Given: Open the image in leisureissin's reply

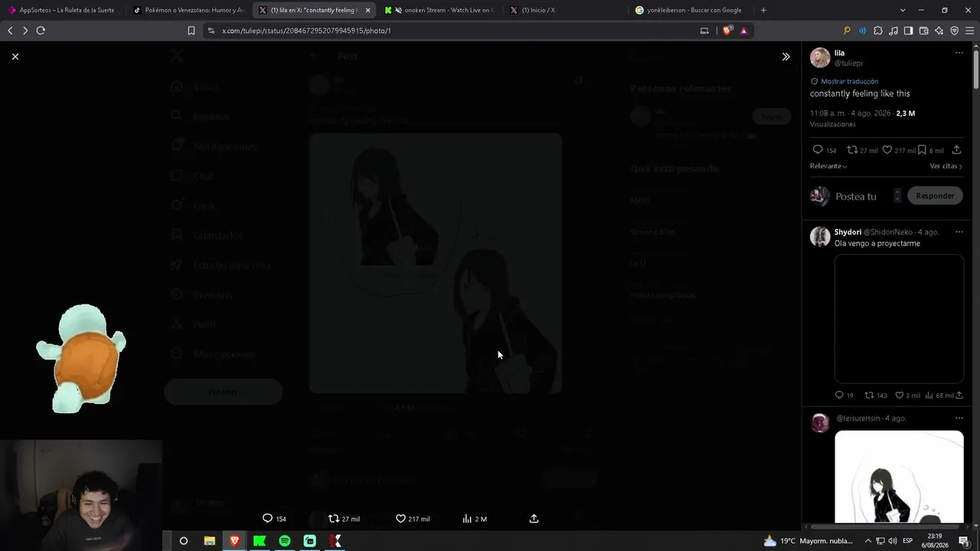Looking at the screenshot, I should coord(899,477).
